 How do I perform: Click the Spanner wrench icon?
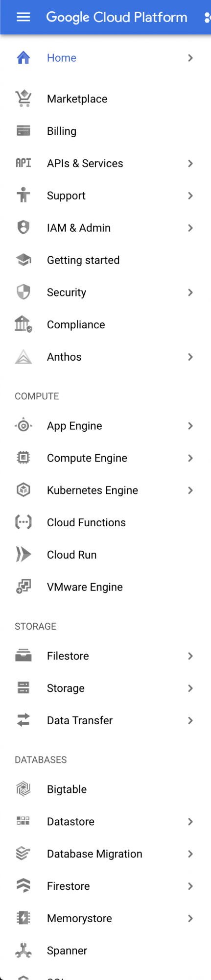click(x=23, y=950)
